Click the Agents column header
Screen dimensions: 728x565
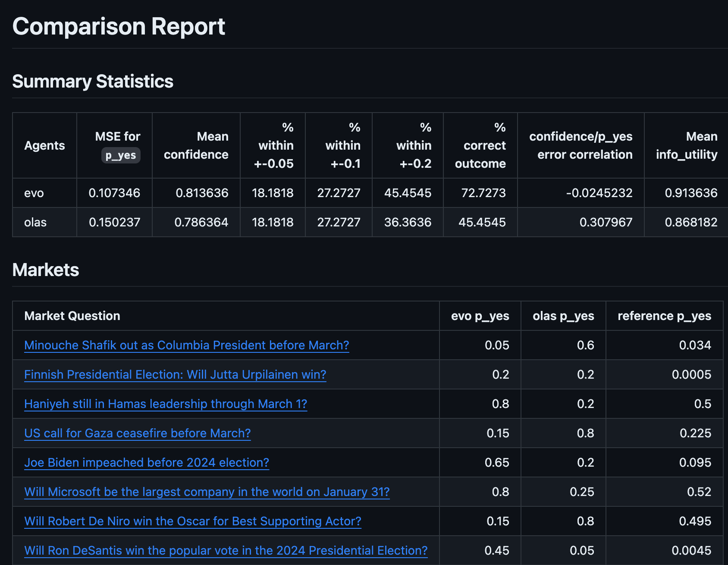[x=44, y=145]
